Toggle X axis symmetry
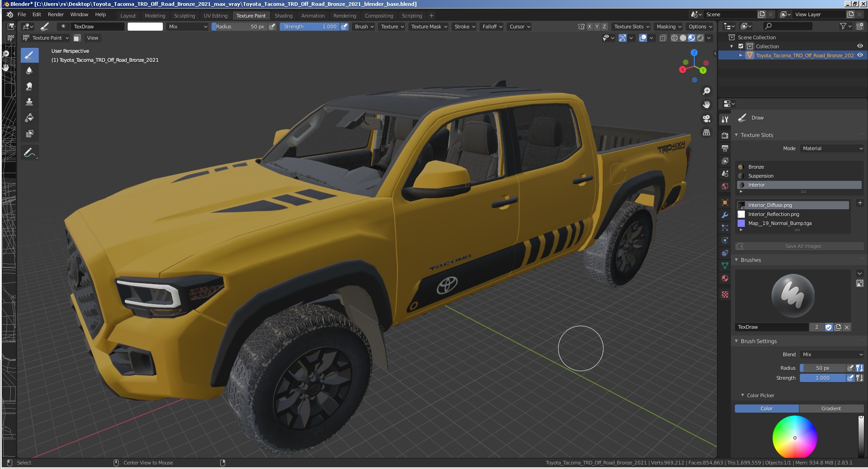Screen dimensions: 868x469 (589, 27)
